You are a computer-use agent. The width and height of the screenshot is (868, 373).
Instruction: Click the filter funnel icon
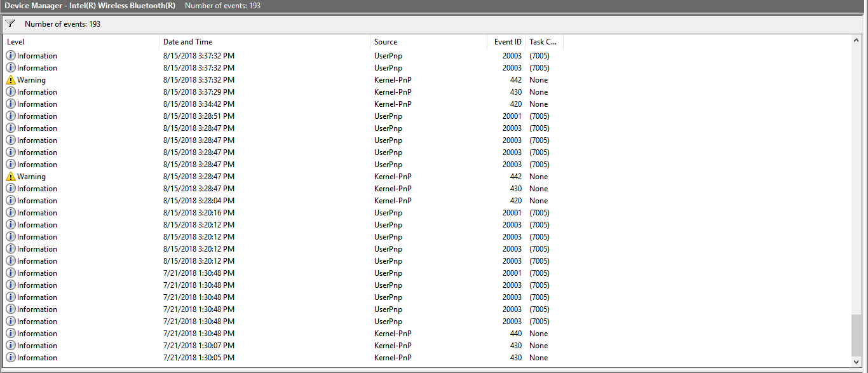point(10,24)
